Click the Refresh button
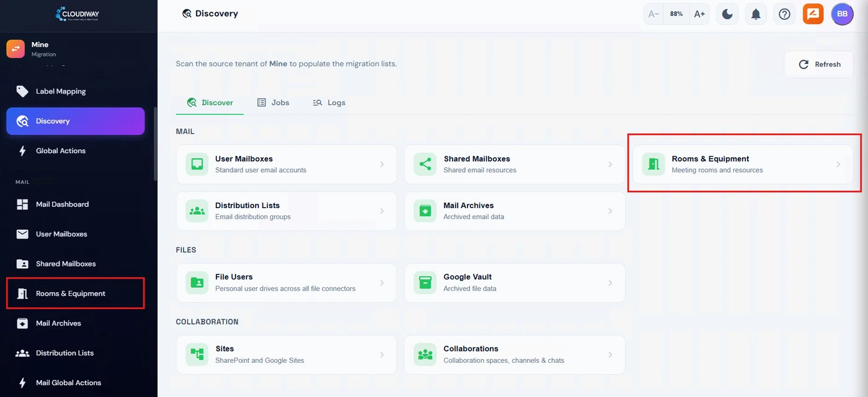Viewport: 868px width, 397px height. point(818,64)
